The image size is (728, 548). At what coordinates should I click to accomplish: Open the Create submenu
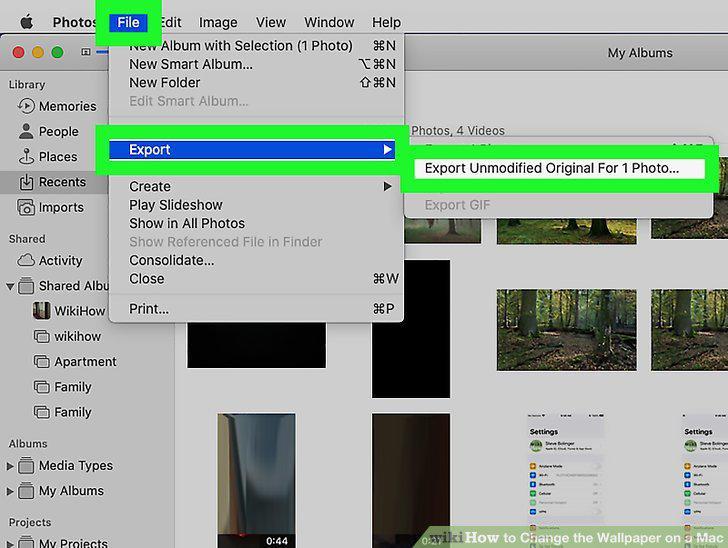coord(256,187)
